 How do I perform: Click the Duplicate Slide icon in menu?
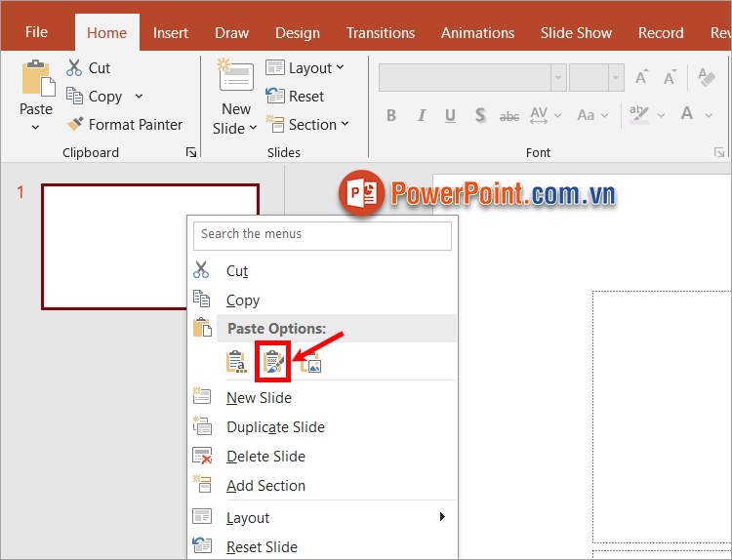(202, 425)
